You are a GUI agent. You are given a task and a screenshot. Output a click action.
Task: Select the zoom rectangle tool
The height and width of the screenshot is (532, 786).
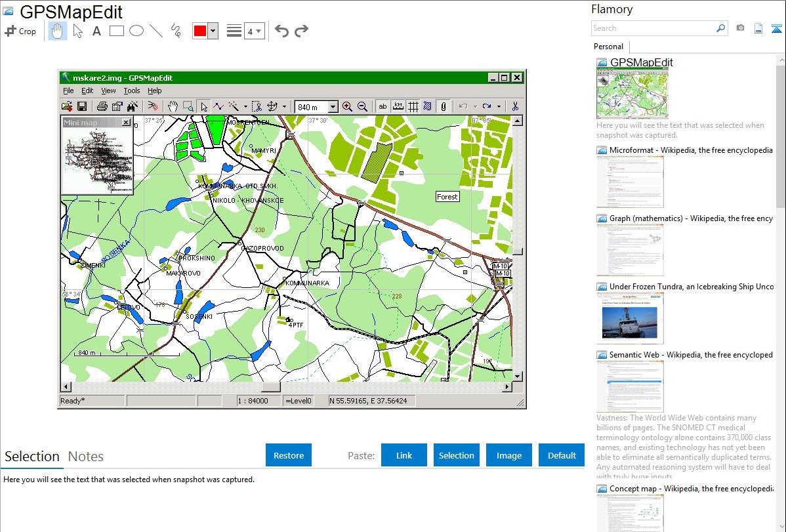[188, 106]
